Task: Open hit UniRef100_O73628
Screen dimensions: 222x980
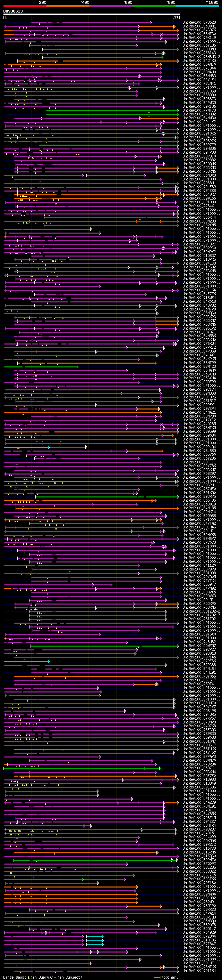Action: pos(199,23)
